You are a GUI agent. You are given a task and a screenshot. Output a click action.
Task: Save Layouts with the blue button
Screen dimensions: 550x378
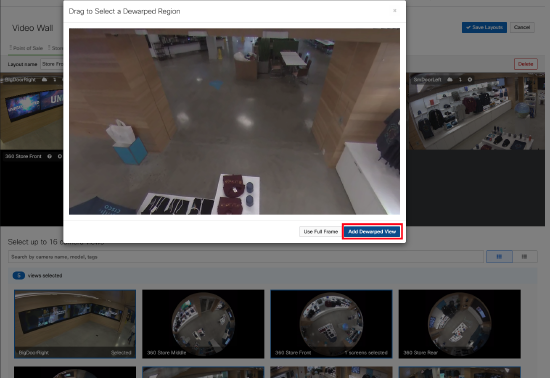(x=484, y=27)
